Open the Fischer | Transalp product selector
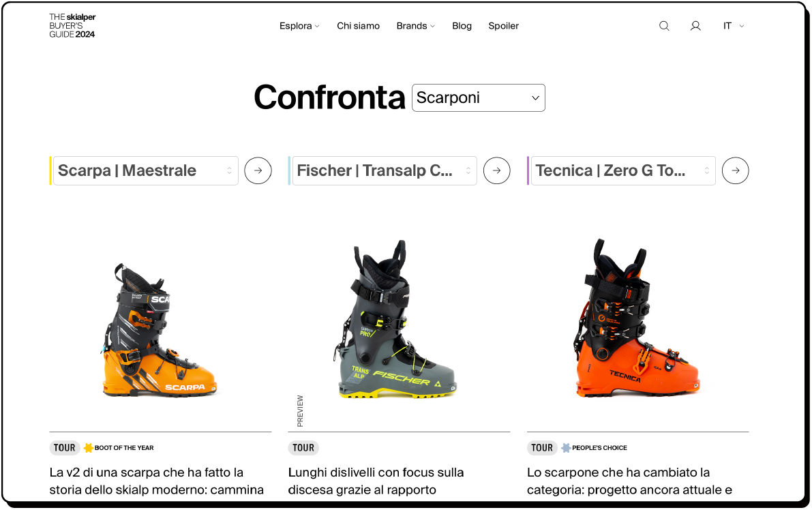812x510 pixels. point(385,170)
